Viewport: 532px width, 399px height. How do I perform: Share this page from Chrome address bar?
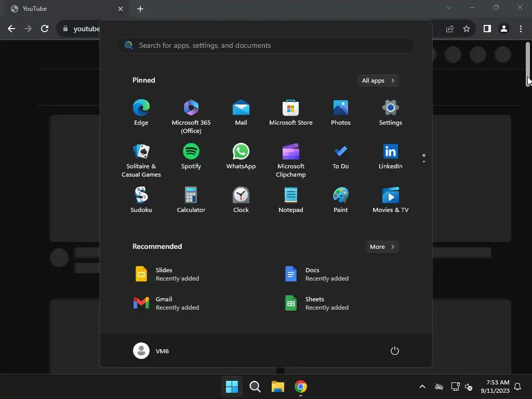[x=450, y=29]
